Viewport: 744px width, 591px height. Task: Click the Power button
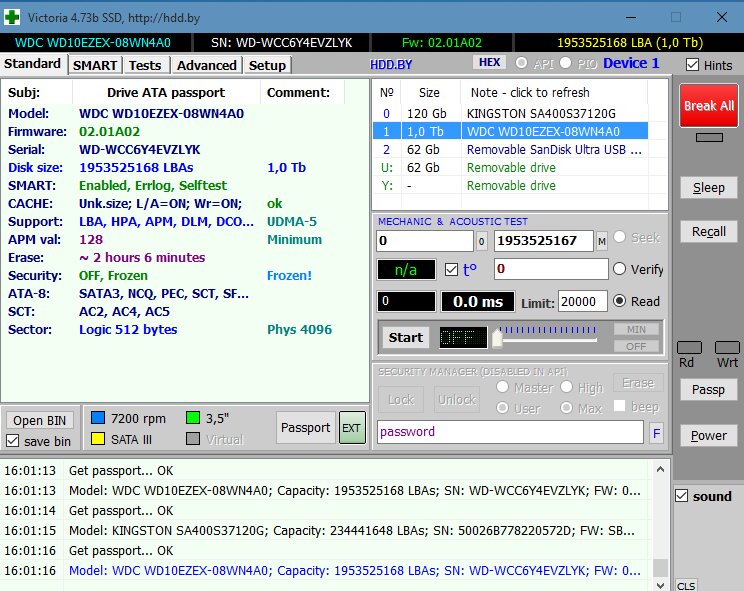(x=709, y=435)
